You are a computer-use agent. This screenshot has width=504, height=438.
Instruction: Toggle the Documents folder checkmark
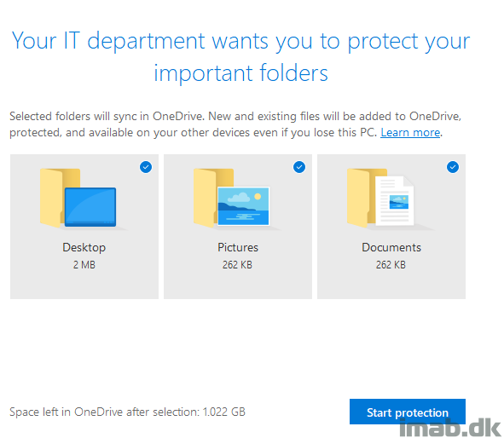tap(453, 167)
